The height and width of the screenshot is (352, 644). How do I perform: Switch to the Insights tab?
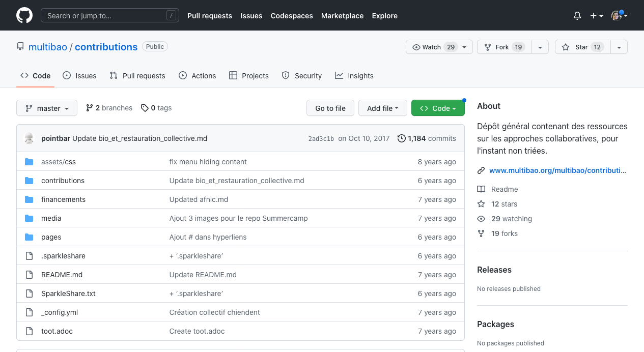(x=354, y=76)
